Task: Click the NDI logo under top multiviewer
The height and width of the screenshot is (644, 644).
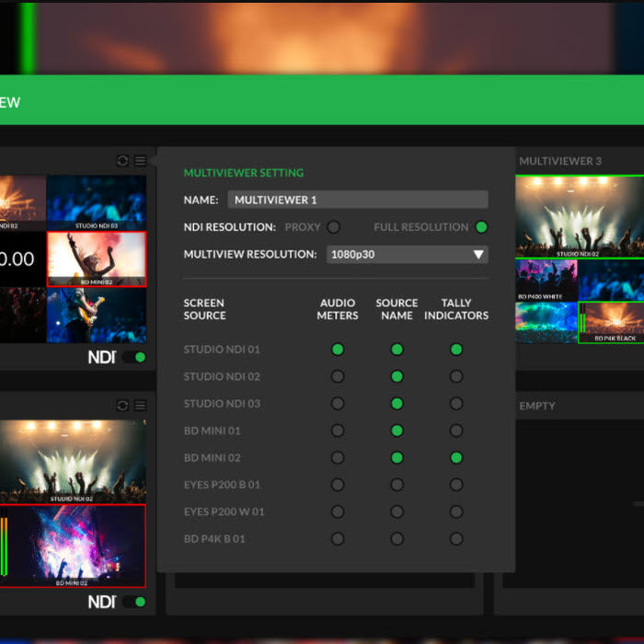Action: 102,357
